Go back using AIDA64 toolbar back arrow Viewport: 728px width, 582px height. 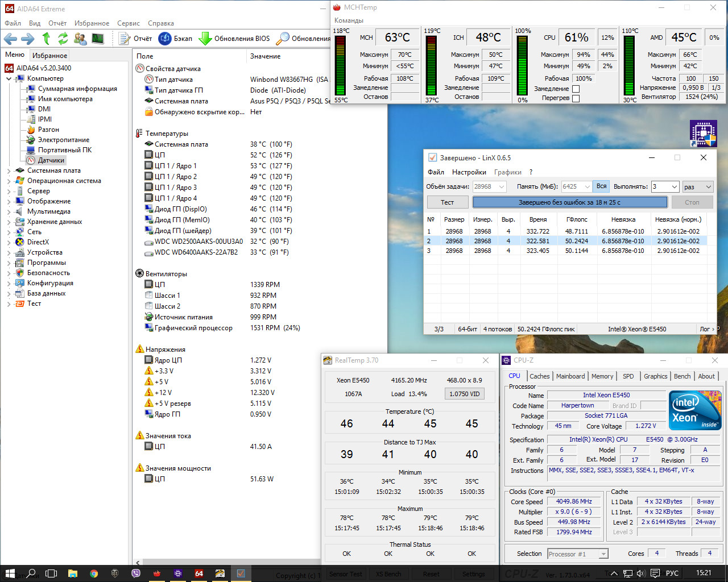10,39
